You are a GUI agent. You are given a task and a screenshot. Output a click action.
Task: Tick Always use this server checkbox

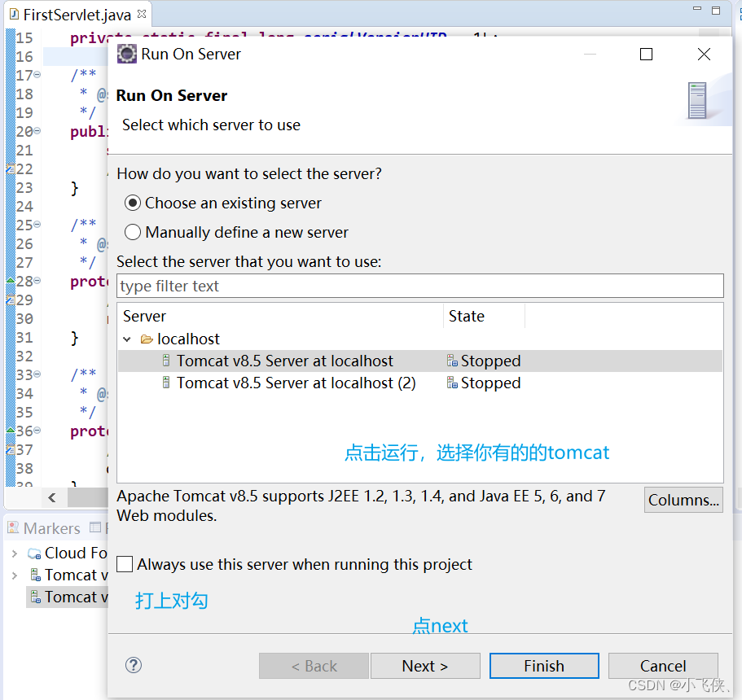click(x=125, y=564)
